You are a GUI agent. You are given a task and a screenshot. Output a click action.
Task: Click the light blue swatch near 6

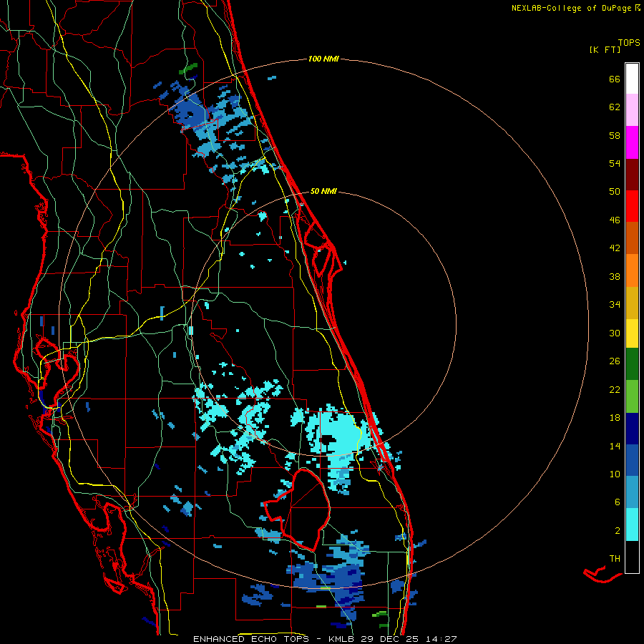[x=632, y=492]
